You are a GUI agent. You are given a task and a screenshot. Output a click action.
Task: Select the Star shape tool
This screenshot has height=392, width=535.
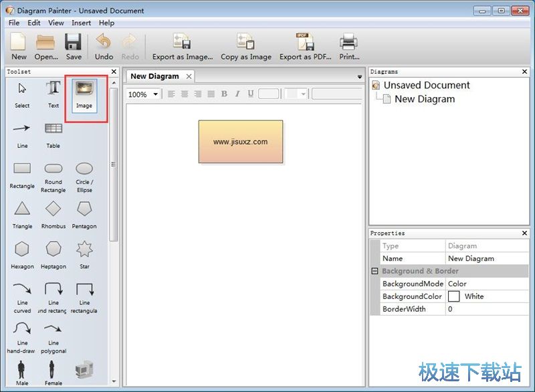tap(84, 254)
